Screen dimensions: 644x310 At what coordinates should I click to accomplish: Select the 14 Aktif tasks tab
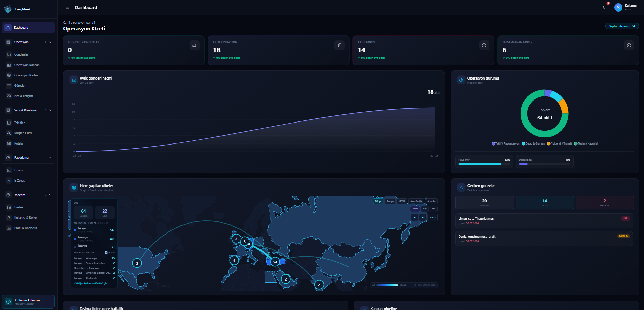click(x=545, y=202)
